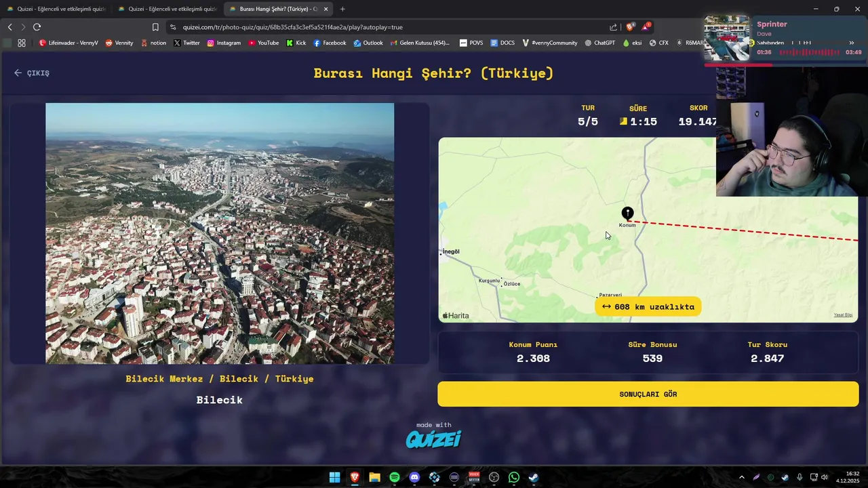The height and width of the screenshot is (488, 868).
Task: Open File Explorer from taskbar
Action: click(374, 477)
